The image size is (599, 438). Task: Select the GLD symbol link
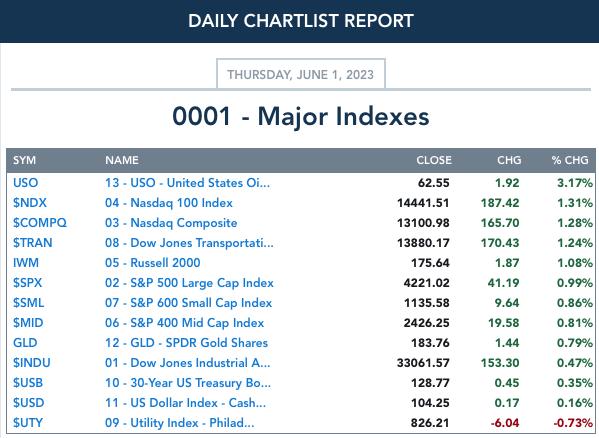coord(25,343)
